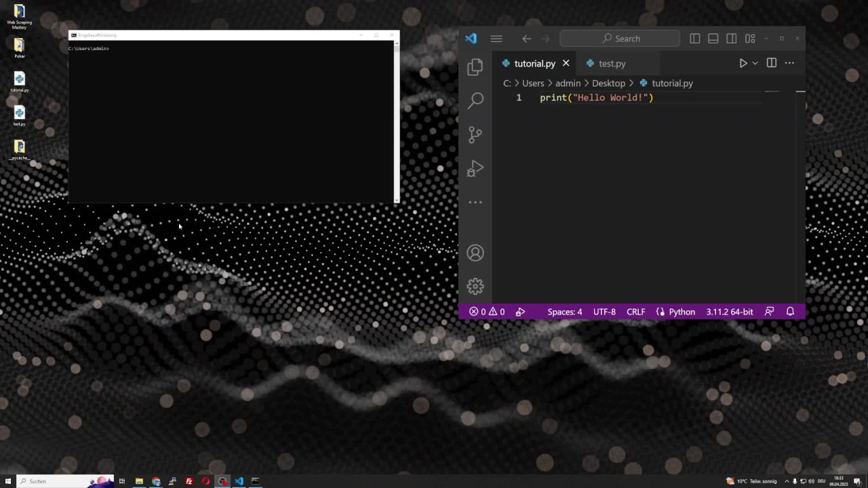868x488 pixels.
Task: Click the Spaces: 4 indentation setting
Action: tap(564, 312)
